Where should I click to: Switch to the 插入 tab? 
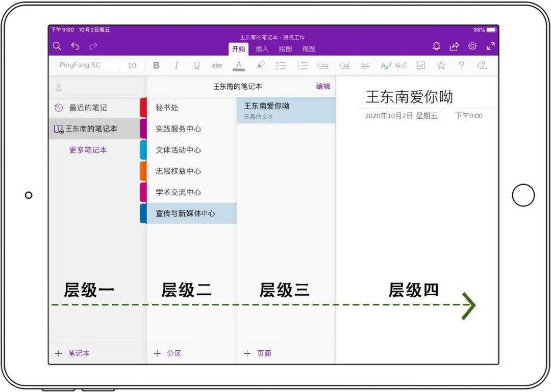pos(262,49)
